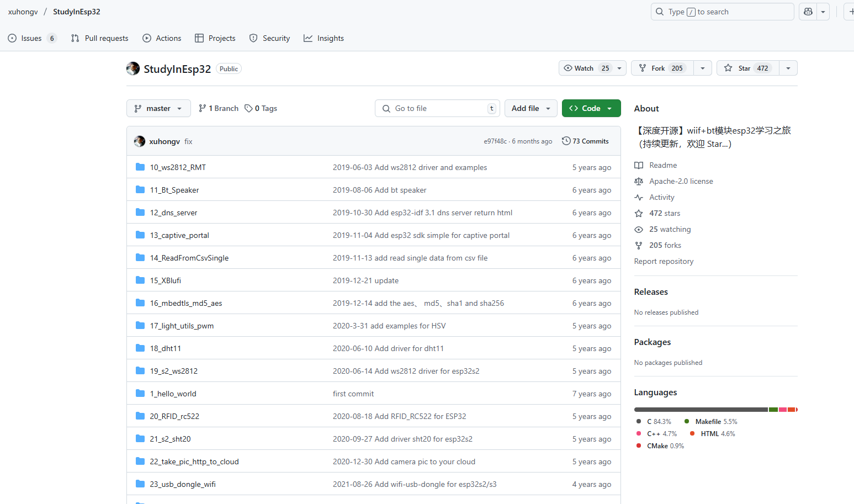Open the Security tab
The width and height of the screenshot is (854, 504).
269,38
